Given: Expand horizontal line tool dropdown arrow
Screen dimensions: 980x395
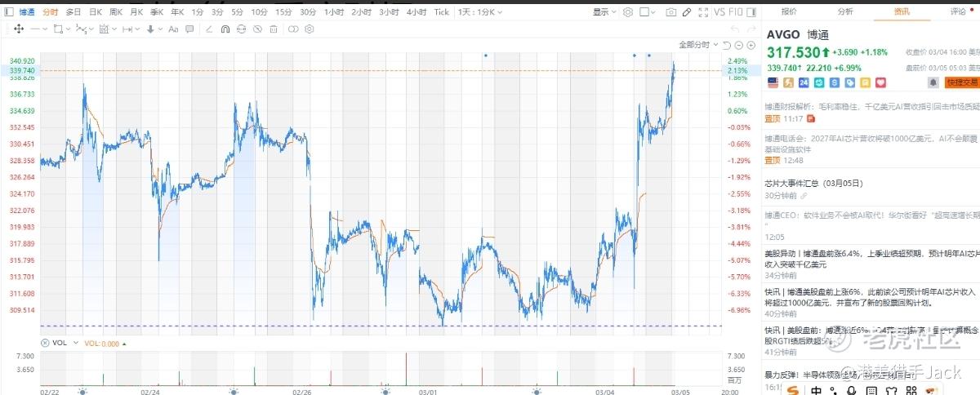Looking at the screenshot, I should 45,29.
